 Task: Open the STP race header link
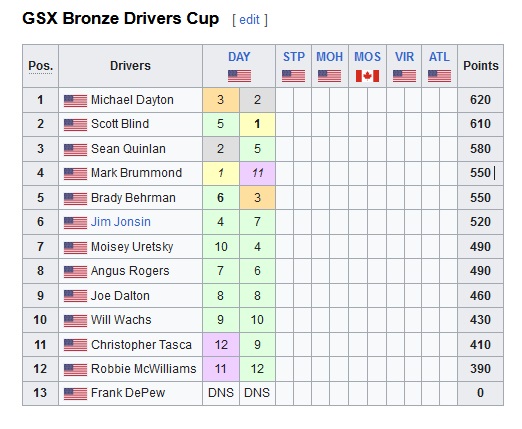click(294, 57)
